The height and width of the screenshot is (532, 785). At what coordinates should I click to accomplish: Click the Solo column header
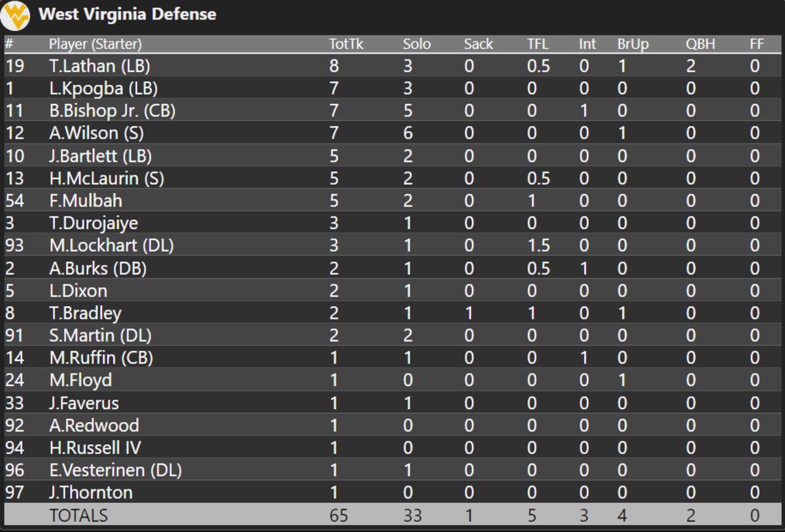[x=417, y=44]
